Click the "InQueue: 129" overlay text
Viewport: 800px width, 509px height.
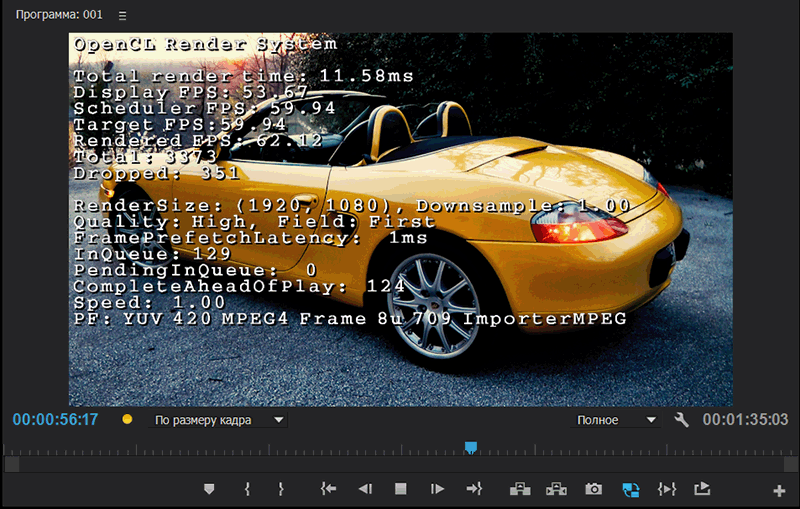(x=153, y=253)
